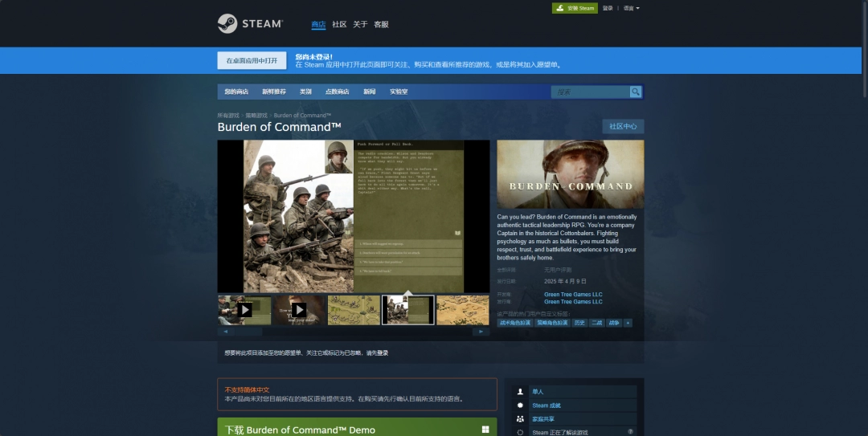The width and height of the screenshot is (868, 436).
Task: Click the 家庭共享 family sharing icon
Action: [521, 419]
